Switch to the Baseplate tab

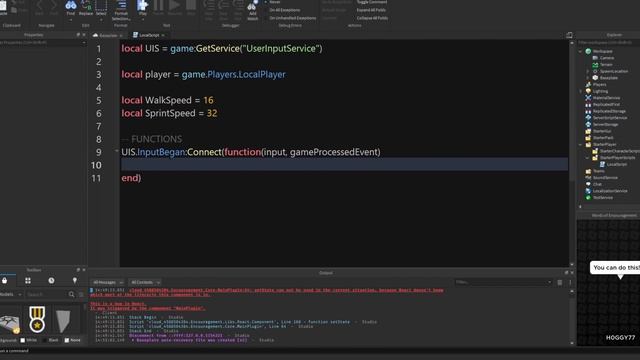point(108,36)
